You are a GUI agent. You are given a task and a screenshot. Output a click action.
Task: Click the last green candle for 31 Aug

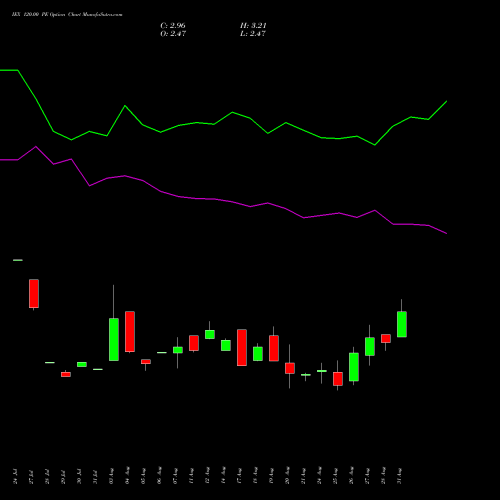(402, 324)
